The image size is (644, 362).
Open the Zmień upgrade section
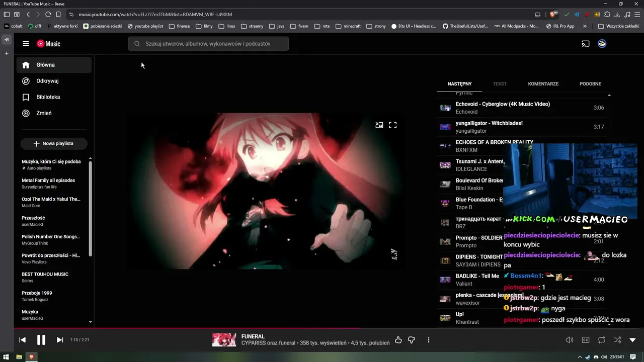pos(54,113)
